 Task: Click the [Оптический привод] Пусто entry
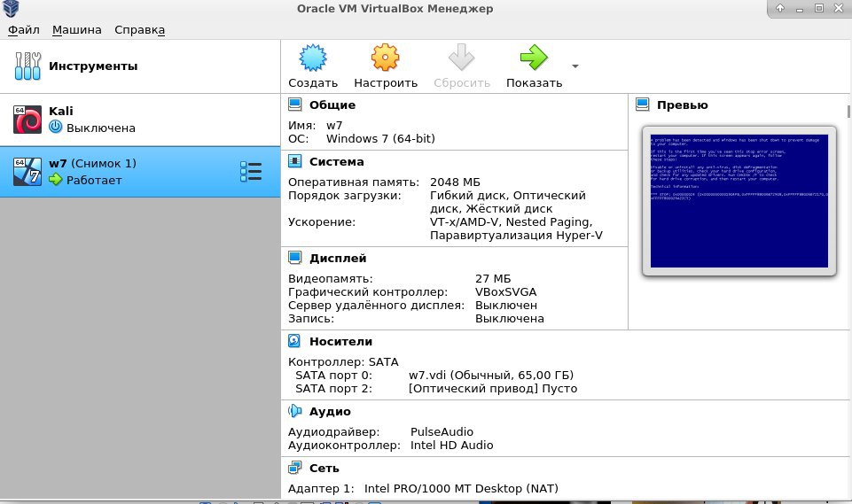click(x=493, y=389)
